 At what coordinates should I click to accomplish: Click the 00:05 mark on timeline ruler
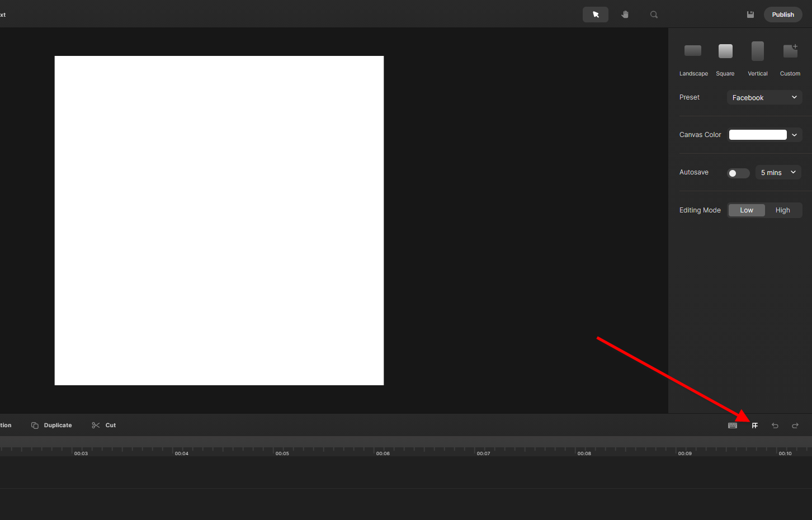(282, 453)
